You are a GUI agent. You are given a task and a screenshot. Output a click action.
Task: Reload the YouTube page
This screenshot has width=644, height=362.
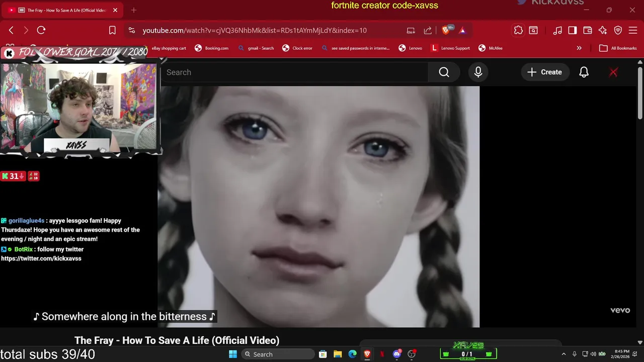[41, 30]
